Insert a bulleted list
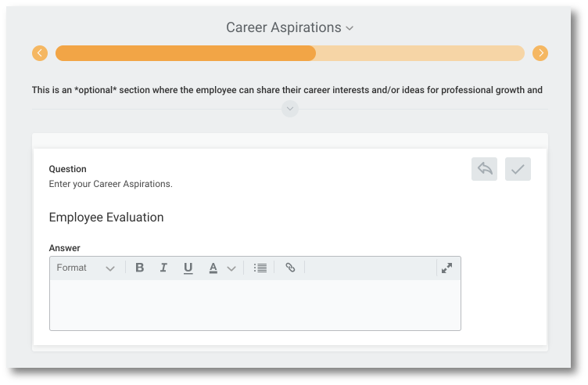 [x=260, y=268]
